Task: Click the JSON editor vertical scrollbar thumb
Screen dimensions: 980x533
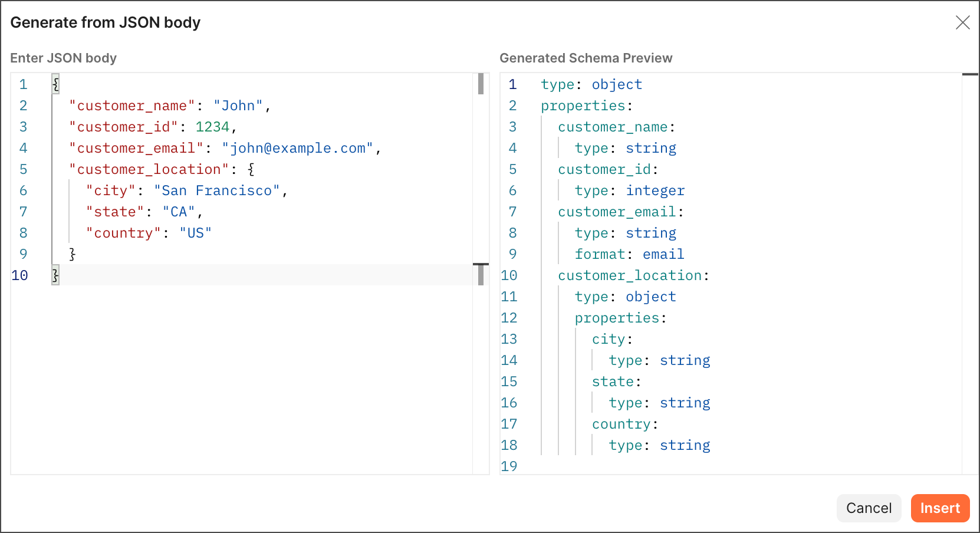Action: pos(481,84)
